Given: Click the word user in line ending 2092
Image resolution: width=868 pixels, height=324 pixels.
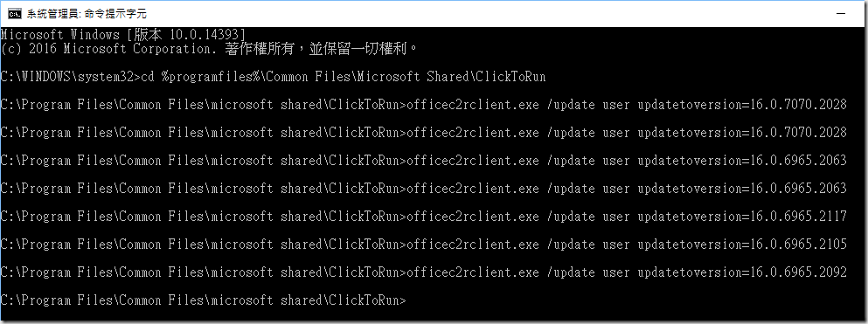Looking at the screenshot, I should point(616,272).
